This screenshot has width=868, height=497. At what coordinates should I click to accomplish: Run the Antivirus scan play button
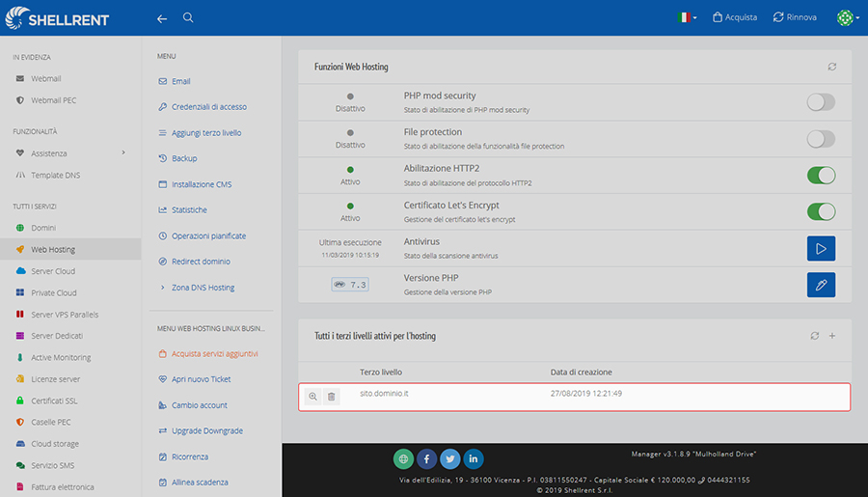pos(821,248)
